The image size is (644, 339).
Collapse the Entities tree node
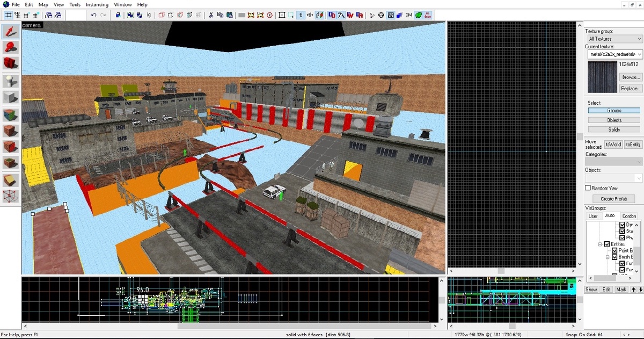(x=601, y=244)
